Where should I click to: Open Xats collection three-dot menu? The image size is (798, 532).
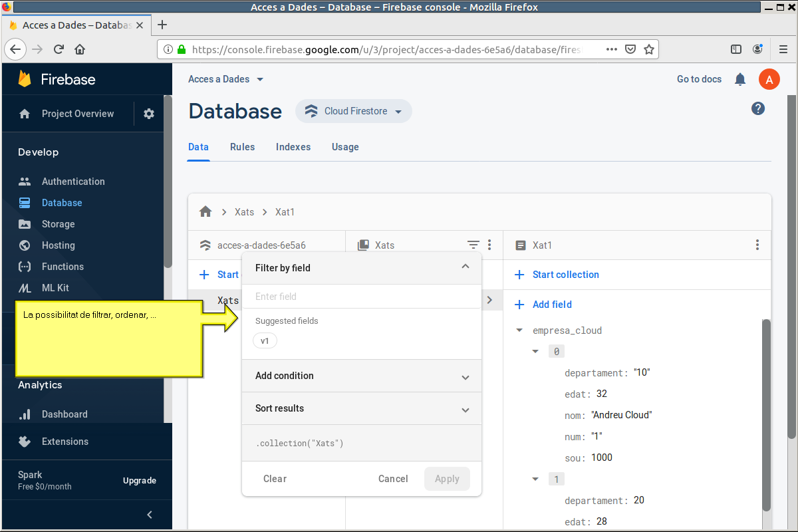(489, 245)
